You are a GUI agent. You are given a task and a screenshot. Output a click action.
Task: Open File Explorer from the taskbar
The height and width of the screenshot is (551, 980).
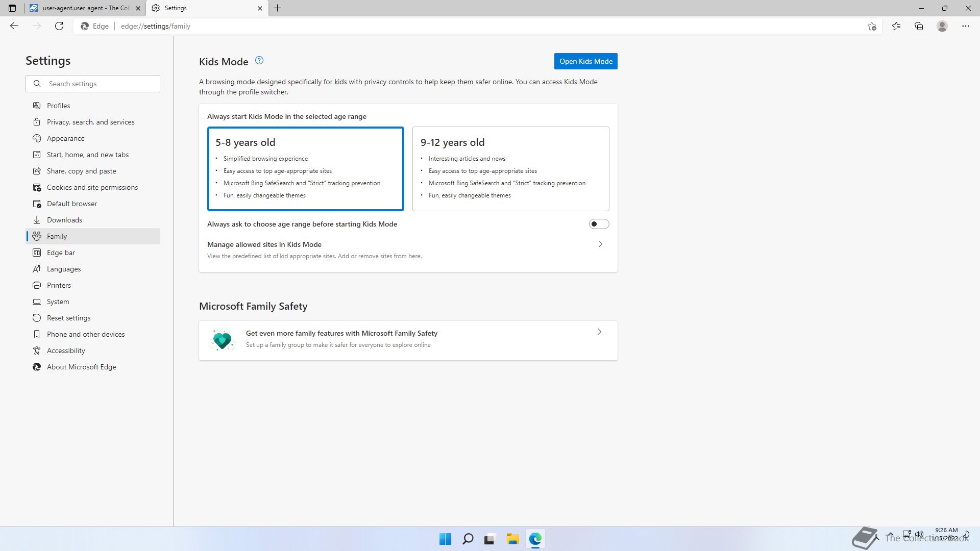click(x=512, y=539)
